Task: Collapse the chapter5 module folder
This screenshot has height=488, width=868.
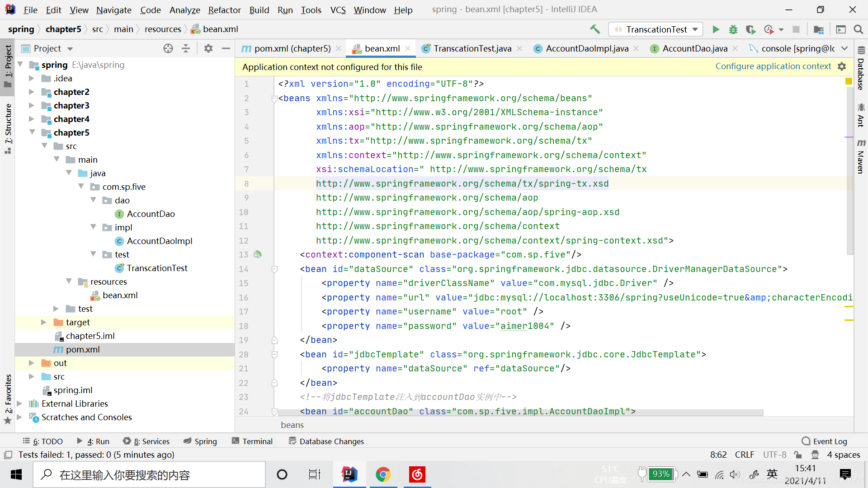Action: (x=32, y=132)
